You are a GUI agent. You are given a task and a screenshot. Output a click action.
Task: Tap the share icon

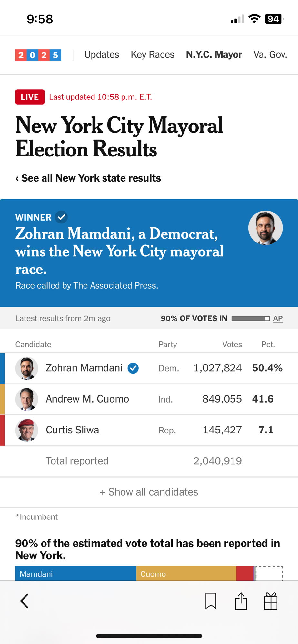[241, 601]
